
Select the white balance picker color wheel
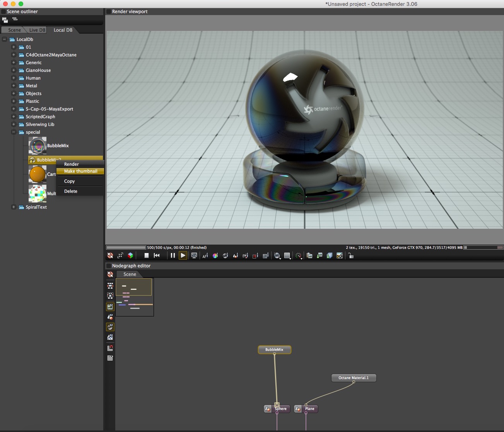tap(215, 255)
